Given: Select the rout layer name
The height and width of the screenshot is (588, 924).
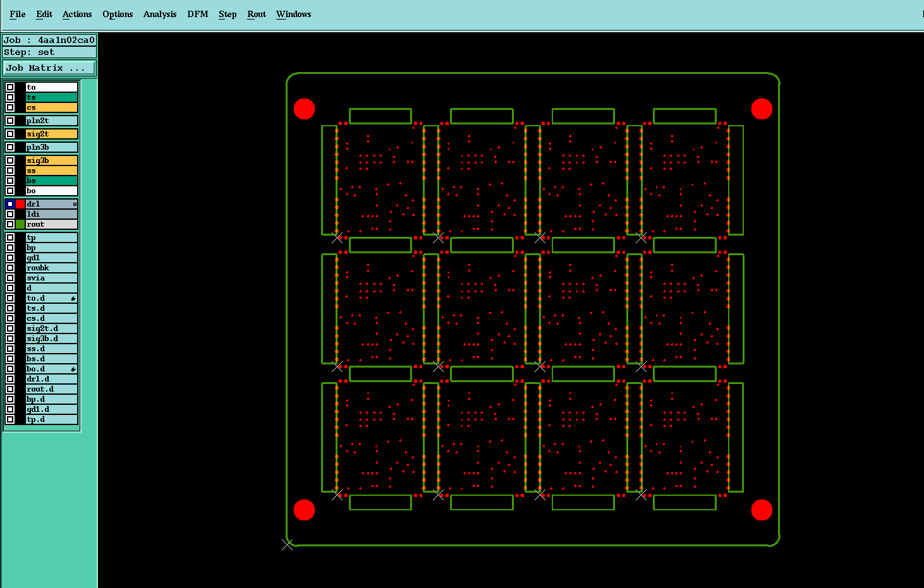Looking at the screenshot, I should tap(52, 224).
